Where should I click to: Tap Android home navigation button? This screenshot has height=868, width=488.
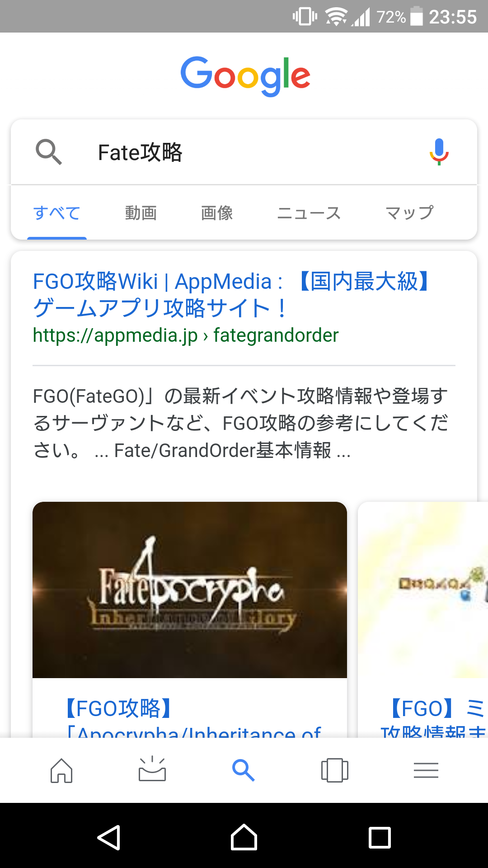tap(244, 837)
